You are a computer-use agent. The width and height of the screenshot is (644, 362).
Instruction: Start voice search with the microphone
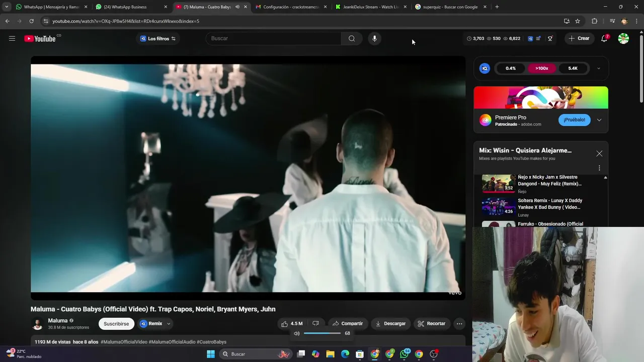tap(374, 38)
